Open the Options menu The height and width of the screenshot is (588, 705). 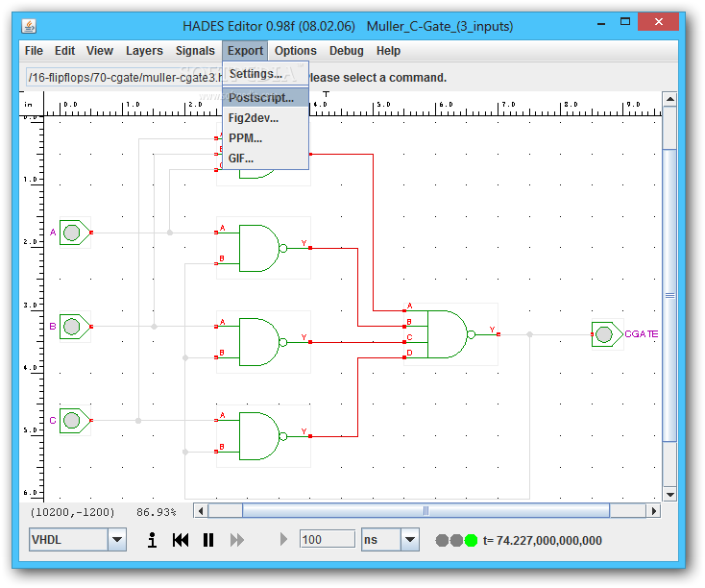296,51
